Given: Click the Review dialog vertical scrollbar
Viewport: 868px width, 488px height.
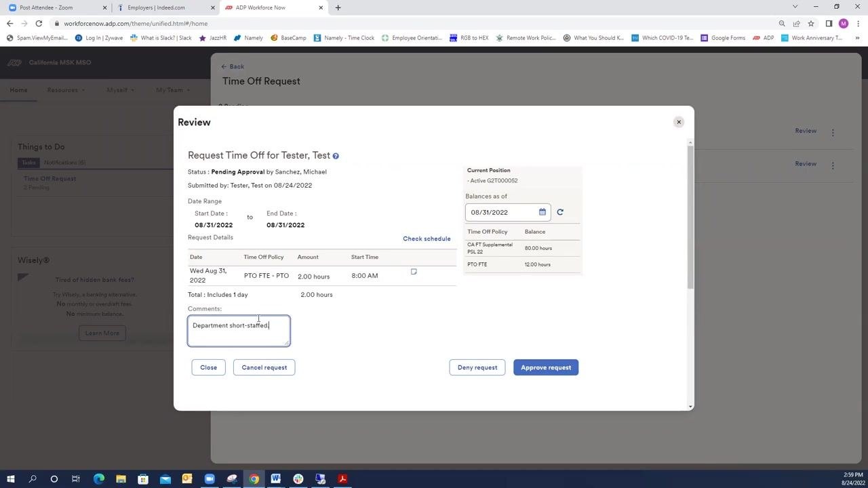Looking at the screenshot, I should [x=690, y=217].
